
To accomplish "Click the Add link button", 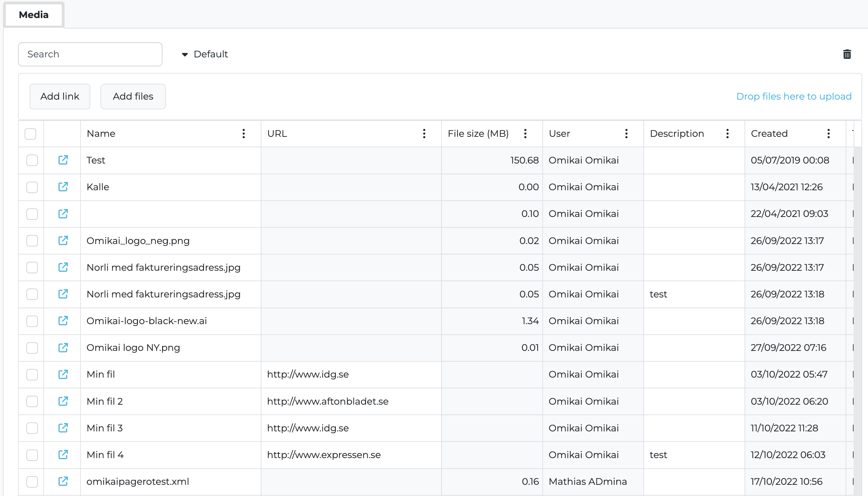I will [x=60, y=96].
